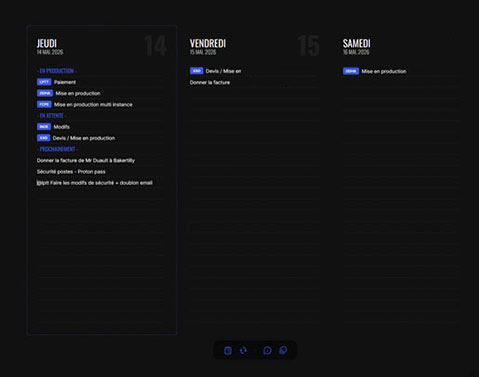Image resolution: width=479 pixels, height=377 pixels.
Task: Select Mise en production multi instance task
Action: 93,105
